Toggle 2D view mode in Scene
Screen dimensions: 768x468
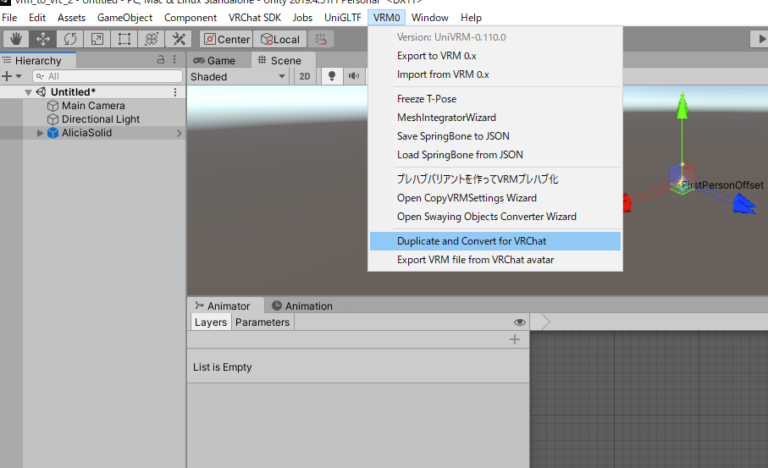point(306,77)
